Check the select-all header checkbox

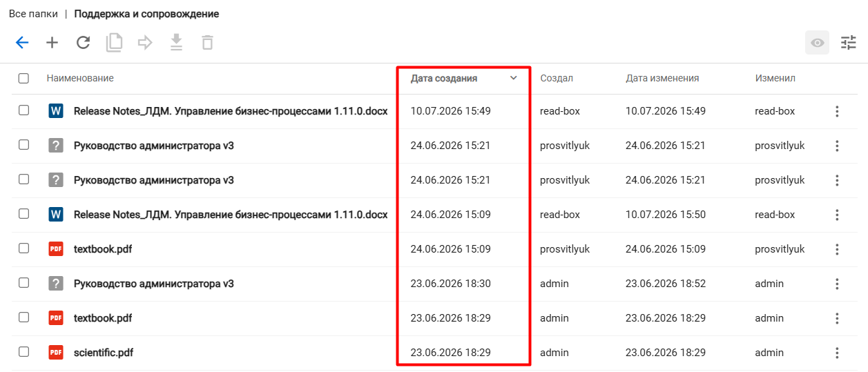click(23, 79)
